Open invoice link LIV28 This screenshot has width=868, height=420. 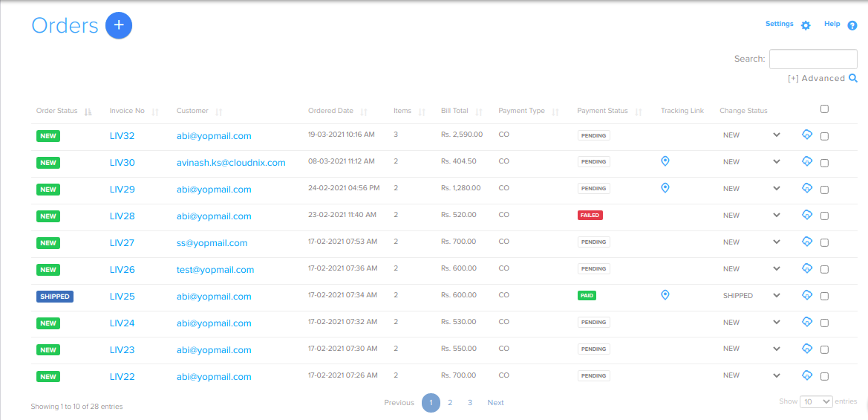(x=123, y=216)
